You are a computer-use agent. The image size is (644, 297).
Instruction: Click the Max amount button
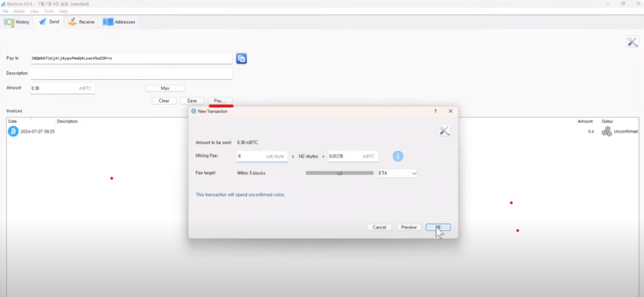(165, 89)
